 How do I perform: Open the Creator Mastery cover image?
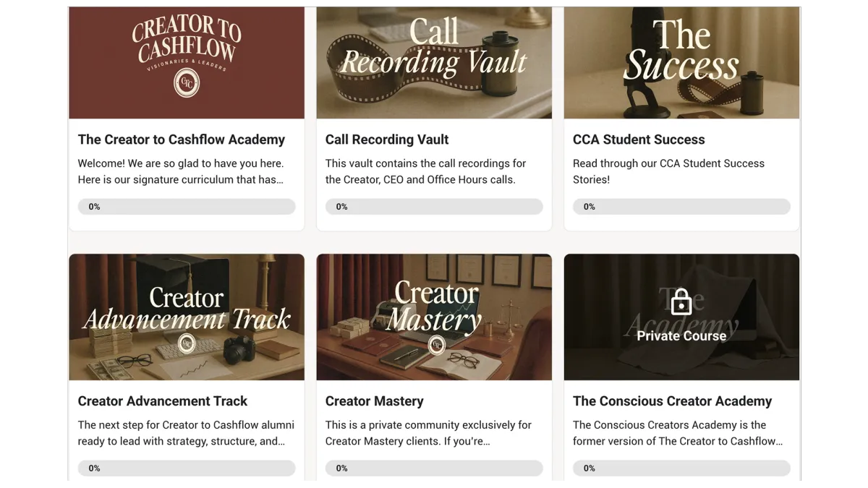click(x=434, y=317)
